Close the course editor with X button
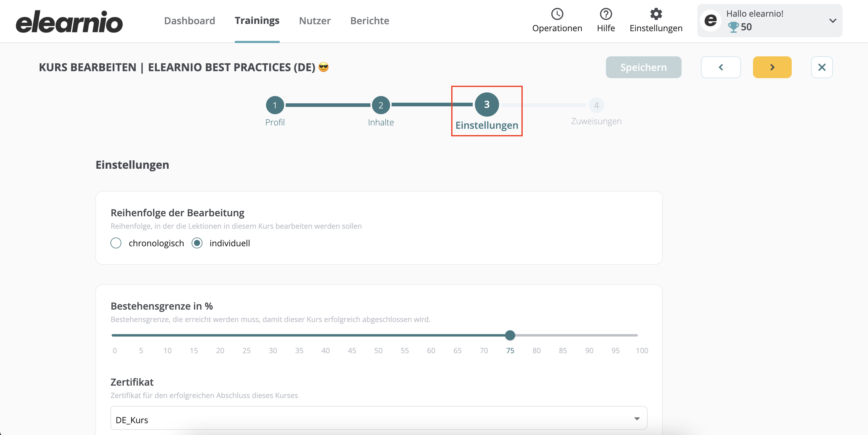The image size is (868, 435). click(821, 67)
